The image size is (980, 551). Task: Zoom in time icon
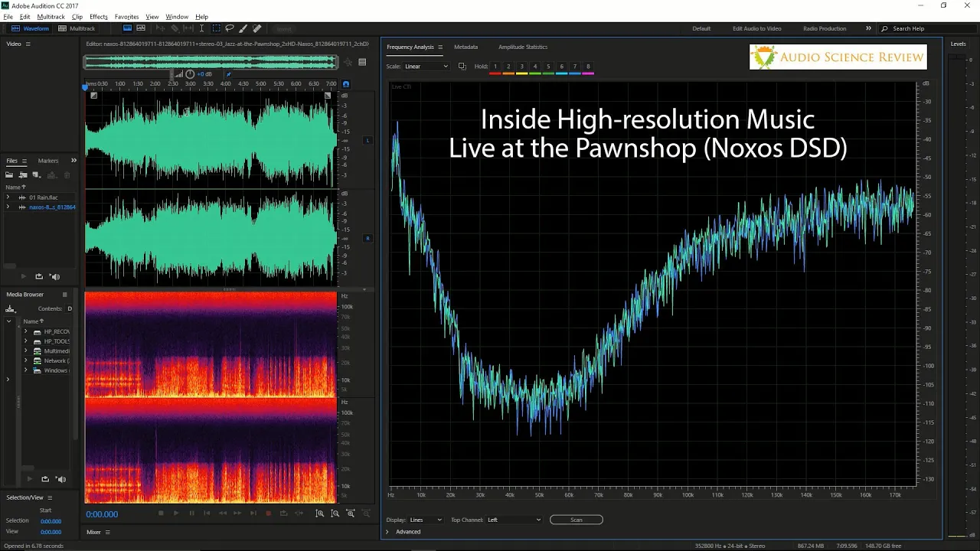click(x=351, y=514)
